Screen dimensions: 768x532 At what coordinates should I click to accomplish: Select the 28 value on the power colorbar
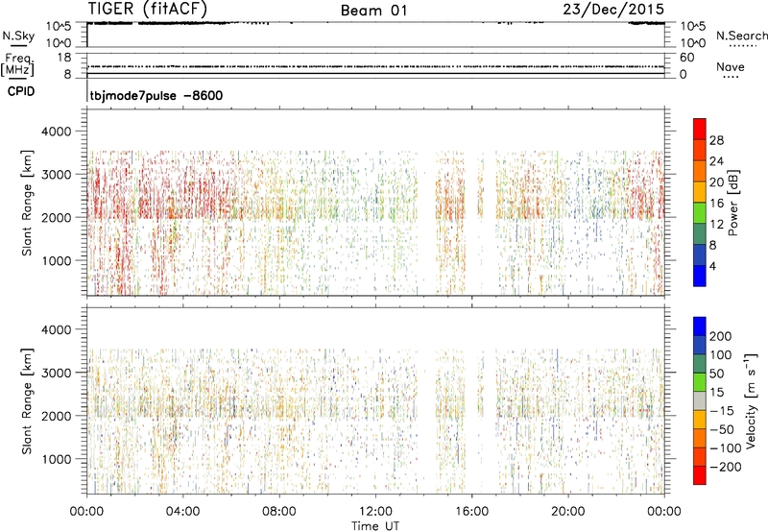click(716, 140)
